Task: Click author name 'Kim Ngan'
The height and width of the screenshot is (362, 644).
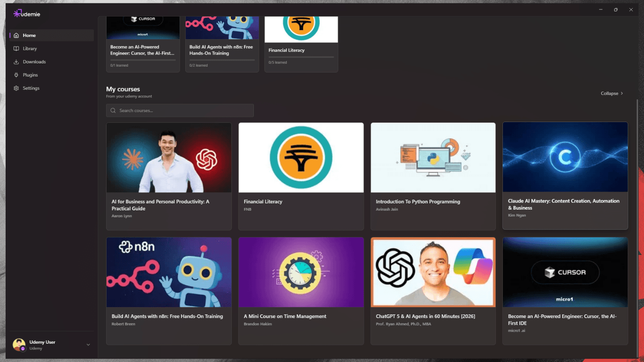Action: point(517,215)
